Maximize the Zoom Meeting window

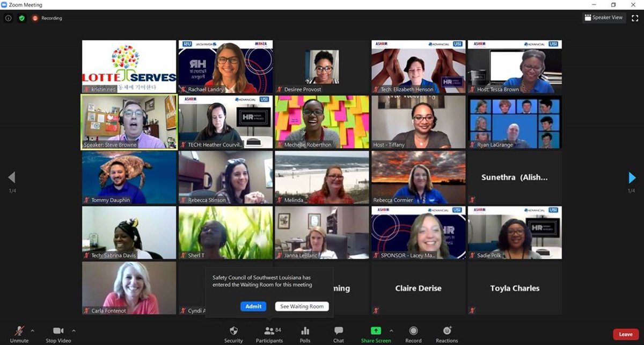tap(613, 4)
